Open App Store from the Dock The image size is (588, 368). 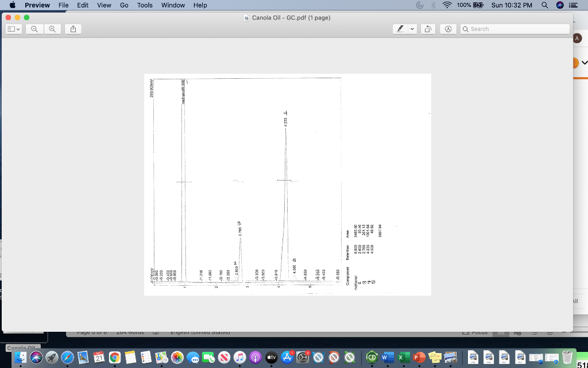coord(287,357)
